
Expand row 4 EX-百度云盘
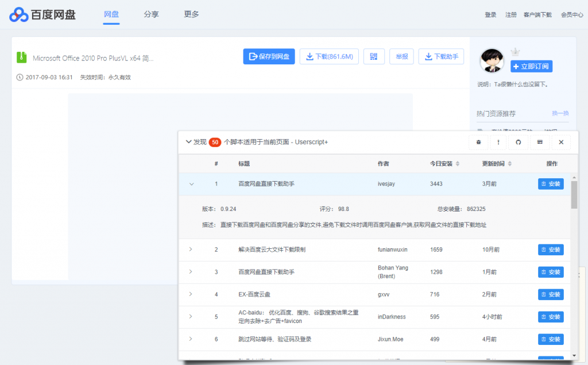pyautogui.click(x=191, y=294)
